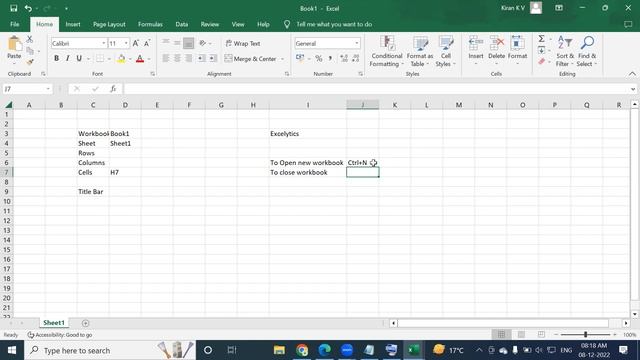Apply Percent Style format
This screenshot has width=640, height=360.
click(319, 59)
